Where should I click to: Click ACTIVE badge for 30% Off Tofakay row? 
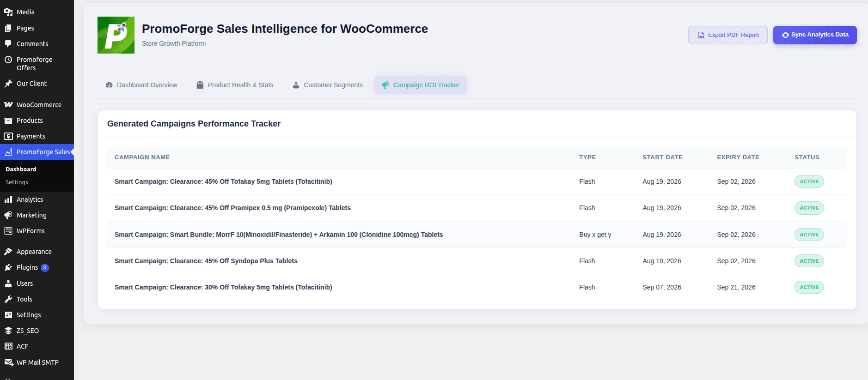pyautogui.click(x=809, y=287)
